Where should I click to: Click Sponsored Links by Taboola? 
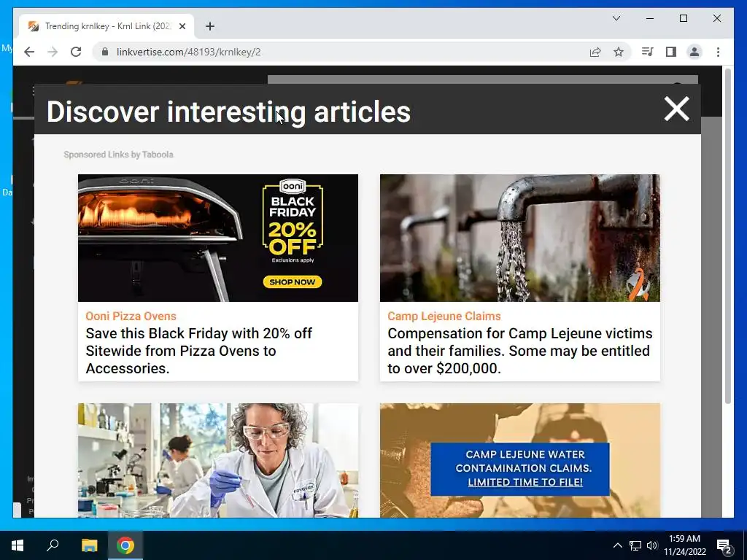coord(118,155)
